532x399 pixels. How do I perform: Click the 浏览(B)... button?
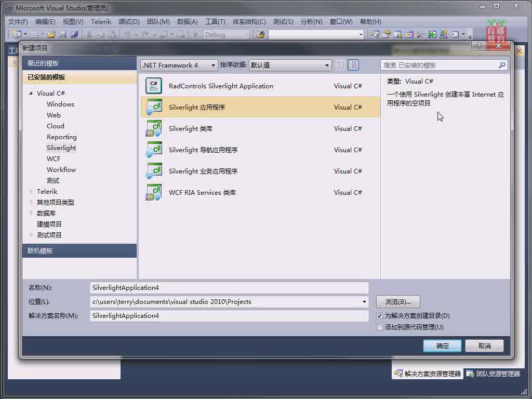[x=398, y=302]
